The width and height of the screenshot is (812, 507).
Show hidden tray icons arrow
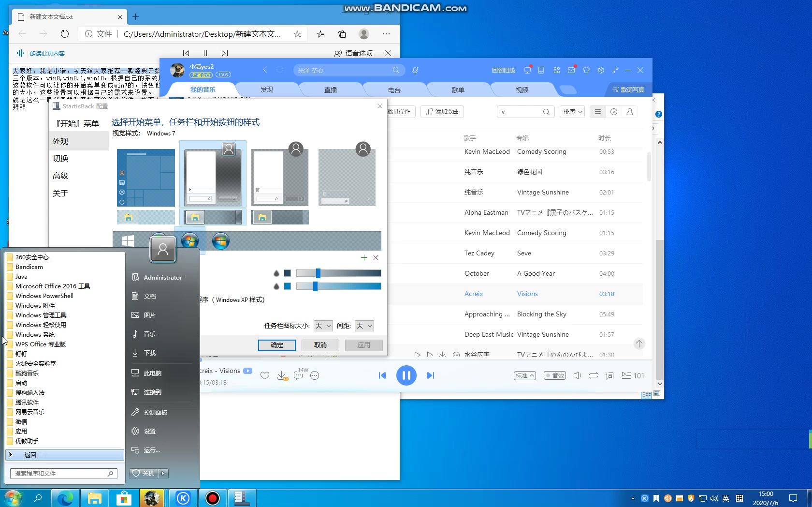[633, 498]
